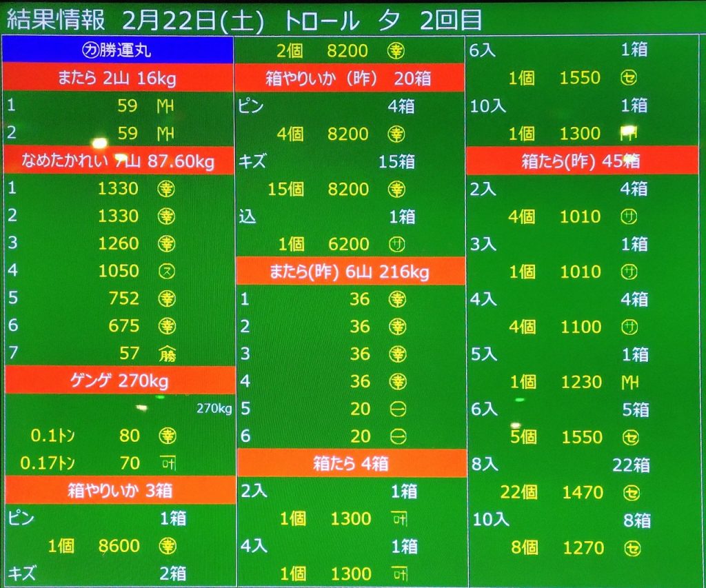706x588 pixels.
Task: Click the circled ヌ buyer mark beside 1050
Action: coord(166,271)
